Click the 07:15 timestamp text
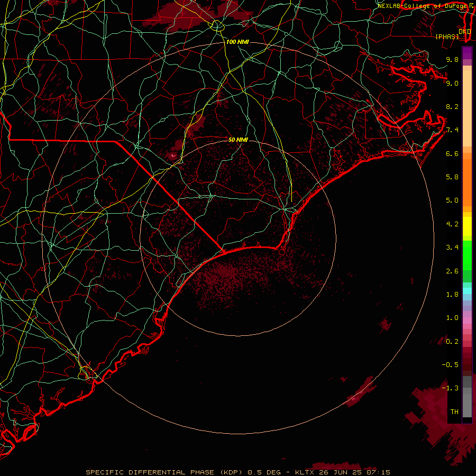476x476 pixels. 378,472
